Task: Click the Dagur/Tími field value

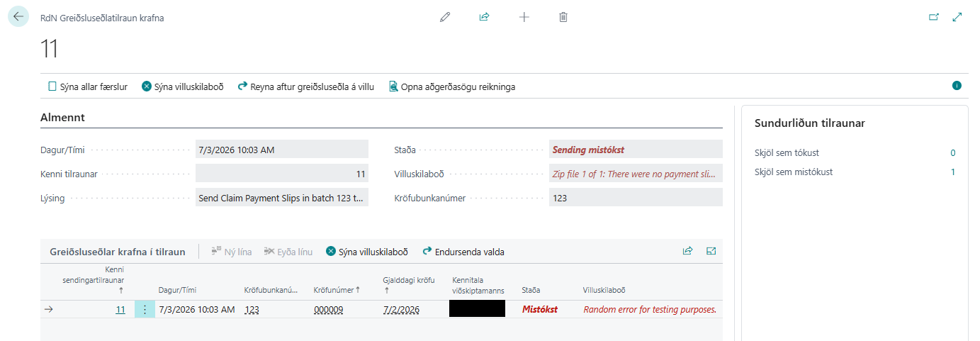Action: point(282,150)
